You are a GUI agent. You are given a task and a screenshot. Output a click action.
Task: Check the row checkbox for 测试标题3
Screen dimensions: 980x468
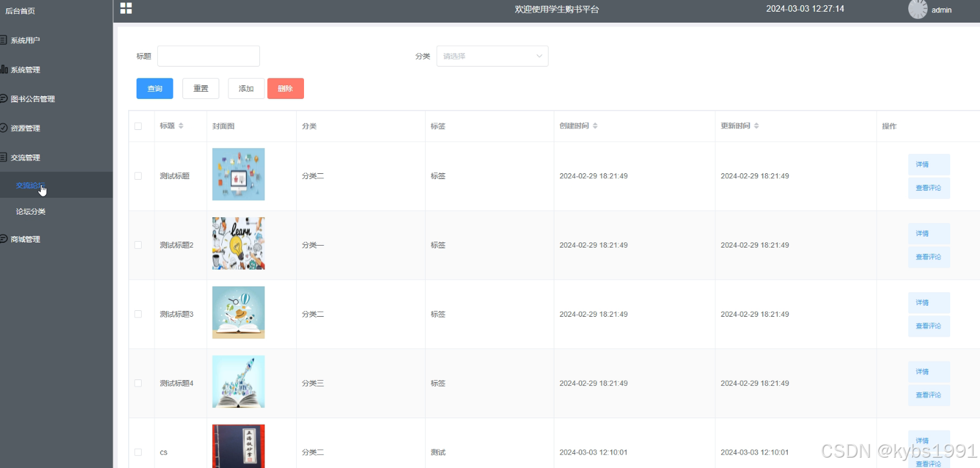(x=138, y=314)
